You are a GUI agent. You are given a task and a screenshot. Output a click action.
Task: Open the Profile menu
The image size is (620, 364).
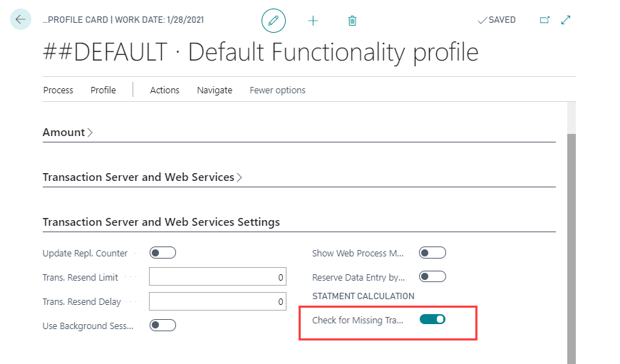pyautogui.click(x=103, y=90)
